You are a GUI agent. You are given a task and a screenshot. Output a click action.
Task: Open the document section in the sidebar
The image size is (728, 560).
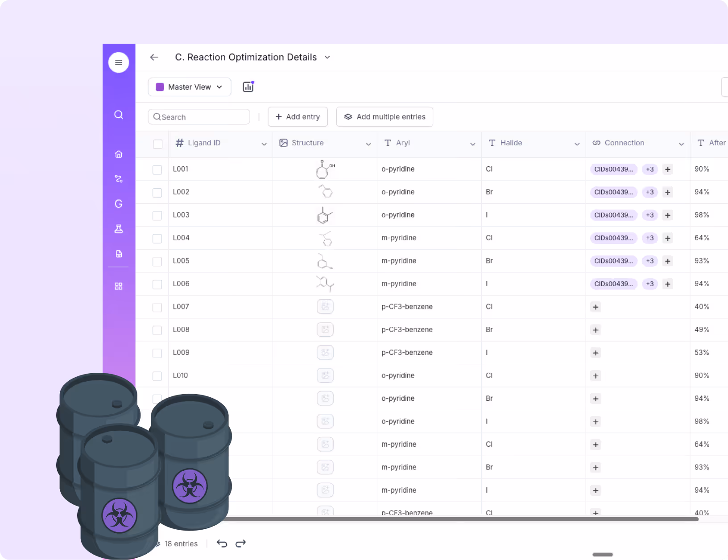[118, 254]
